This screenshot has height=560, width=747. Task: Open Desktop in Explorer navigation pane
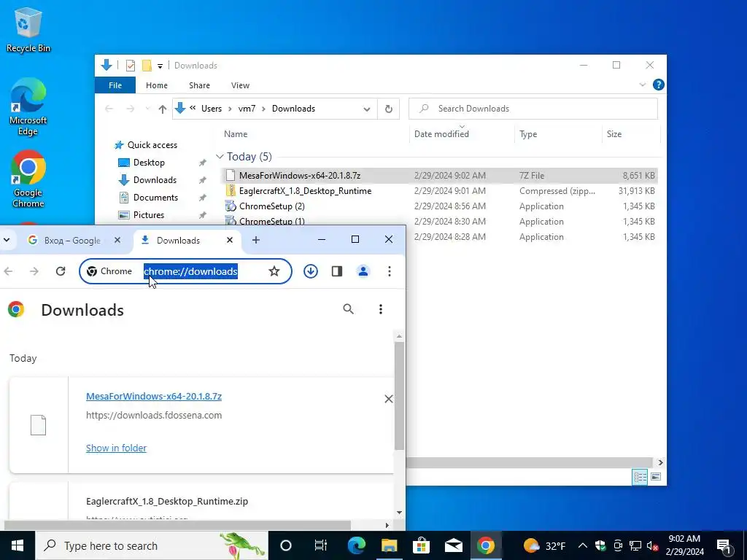pyautogui.click(x=149, y=163)
